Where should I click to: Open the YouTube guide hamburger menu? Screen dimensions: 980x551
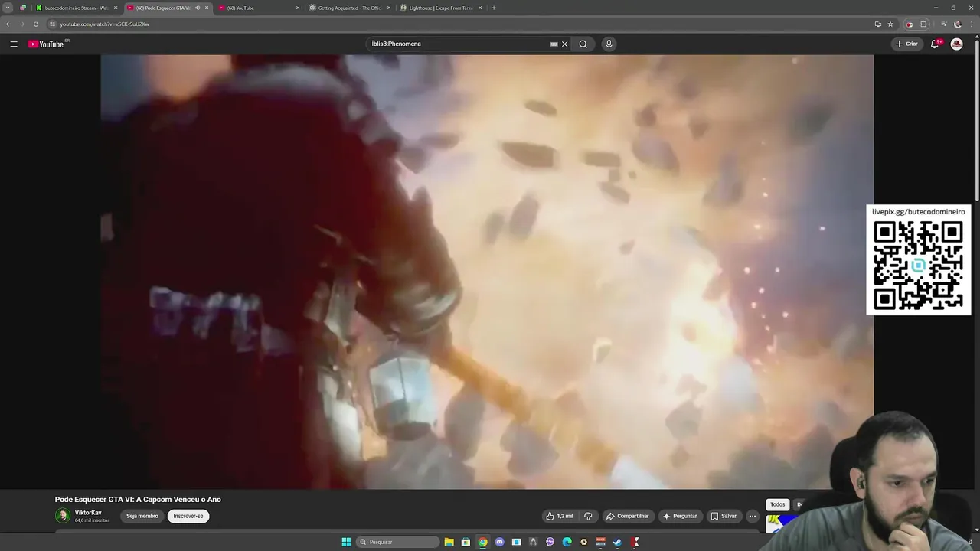pos(14,44)
